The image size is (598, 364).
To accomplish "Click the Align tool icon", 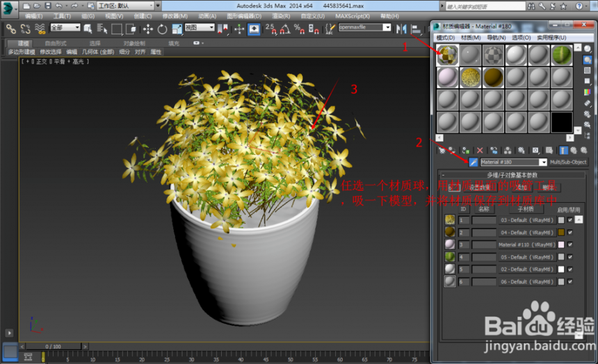I will click(416, 29).
